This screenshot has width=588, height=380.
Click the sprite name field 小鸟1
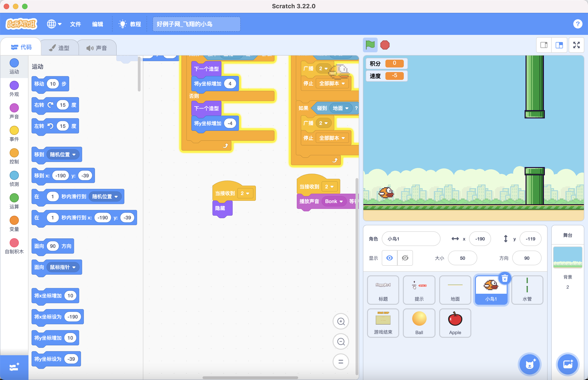[x=411, y=239]
